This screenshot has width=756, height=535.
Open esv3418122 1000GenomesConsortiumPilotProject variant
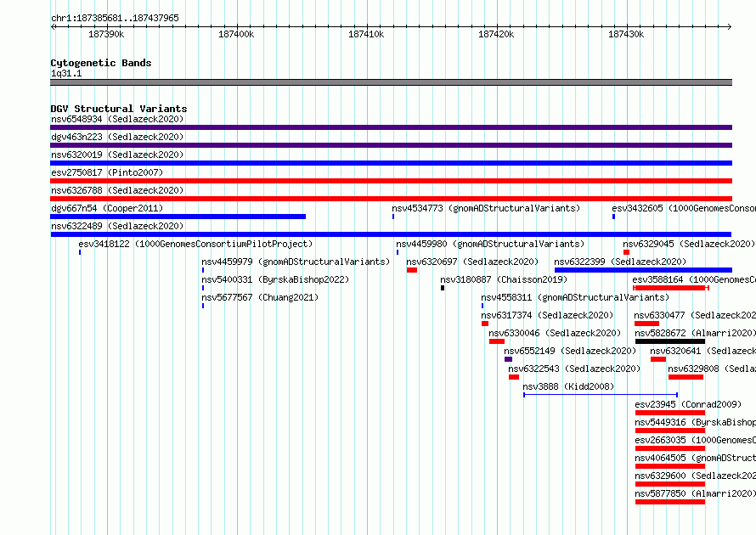pyautogui.click(x=195, y=244)
